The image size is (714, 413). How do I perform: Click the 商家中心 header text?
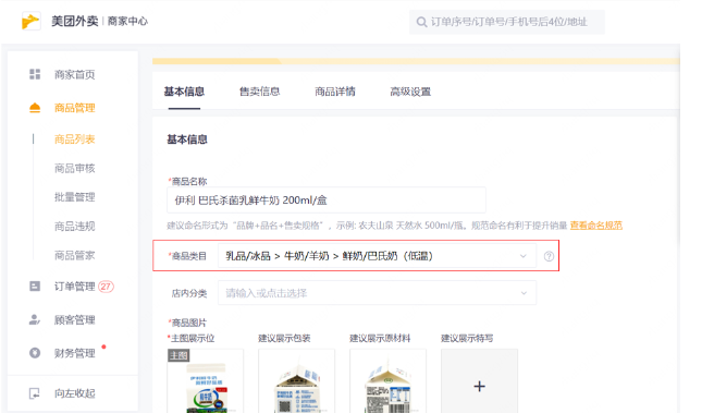coord(128,21)
